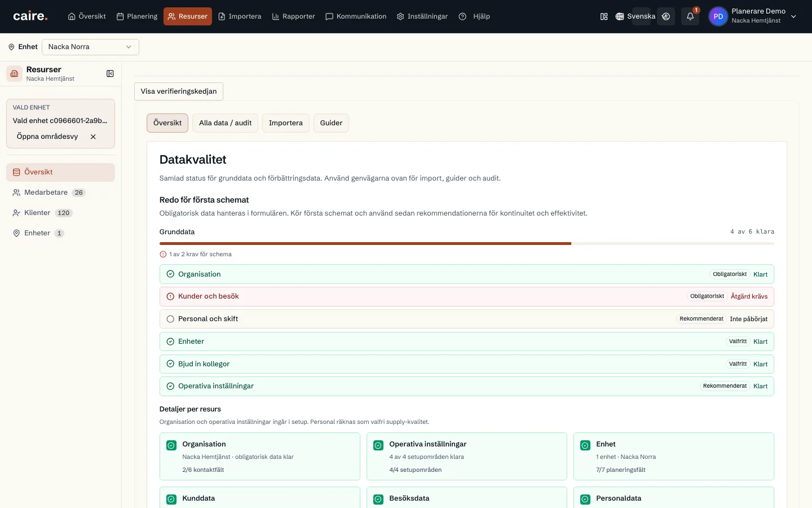This screenshot has width=812, height=508.
Task: Open Enheter in the sidebar
Action: [60, 233]
